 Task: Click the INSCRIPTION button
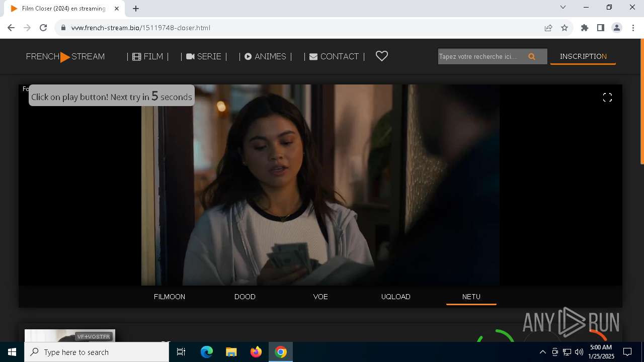[583, 56]
